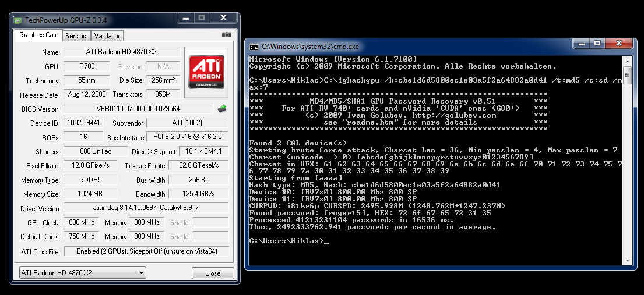Click the Release Date field Aug 12, 2008

(86, 94)
